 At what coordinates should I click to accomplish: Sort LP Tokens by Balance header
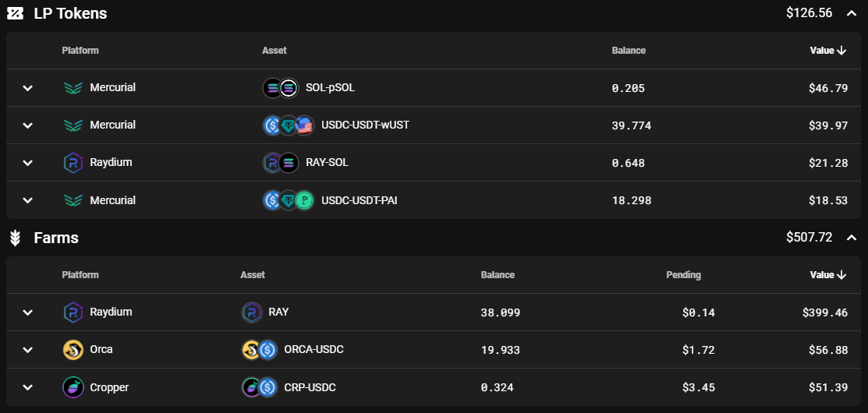click(629, 51)
